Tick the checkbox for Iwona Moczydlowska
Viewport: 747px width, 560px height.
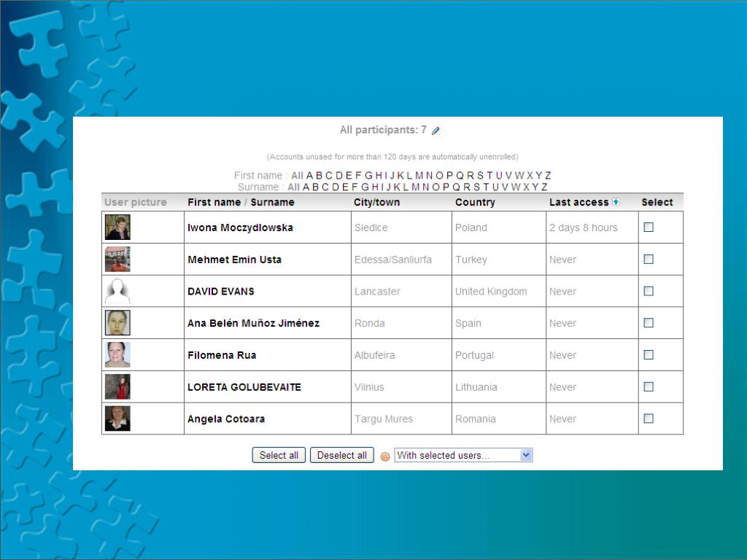[649, 227]
